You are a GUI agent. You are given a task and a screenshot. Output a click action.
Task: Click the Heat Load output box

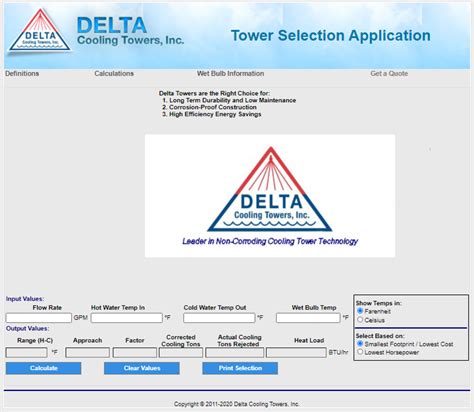[x=296, y=352]
